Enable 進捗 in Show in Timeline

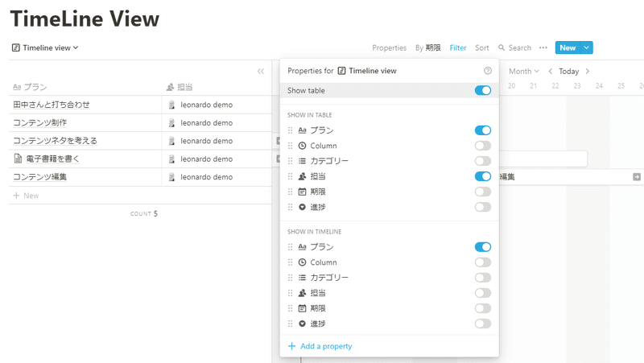tap(482, 324)
